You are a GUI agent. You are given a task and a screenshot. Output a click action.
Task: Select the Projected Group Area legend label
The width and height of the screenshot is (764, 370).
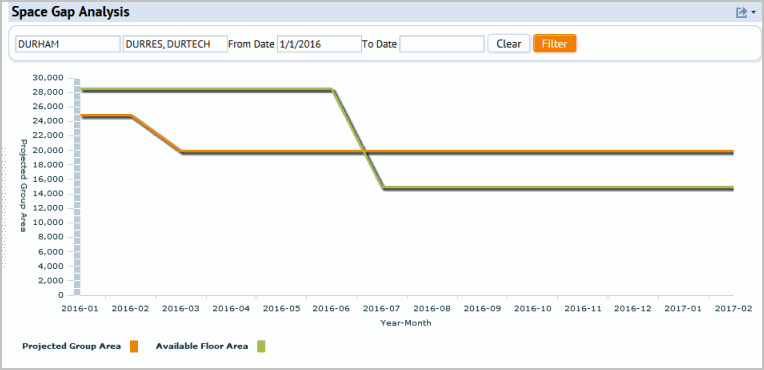(72, 347)
